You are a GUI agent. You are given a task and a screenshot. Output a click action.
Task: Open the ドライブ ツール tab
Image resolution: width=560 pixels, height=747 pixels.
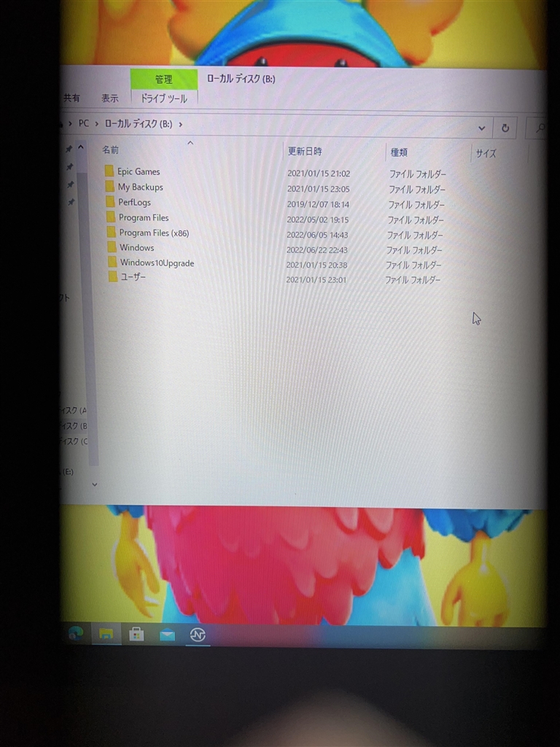[x=164, y=98]
